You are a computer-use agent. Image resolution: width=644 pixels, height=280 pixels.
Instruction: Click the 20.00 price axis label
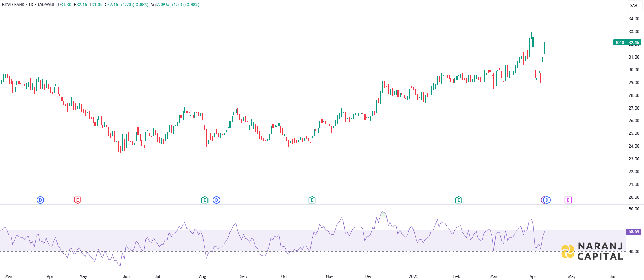[x=634, y=197]
